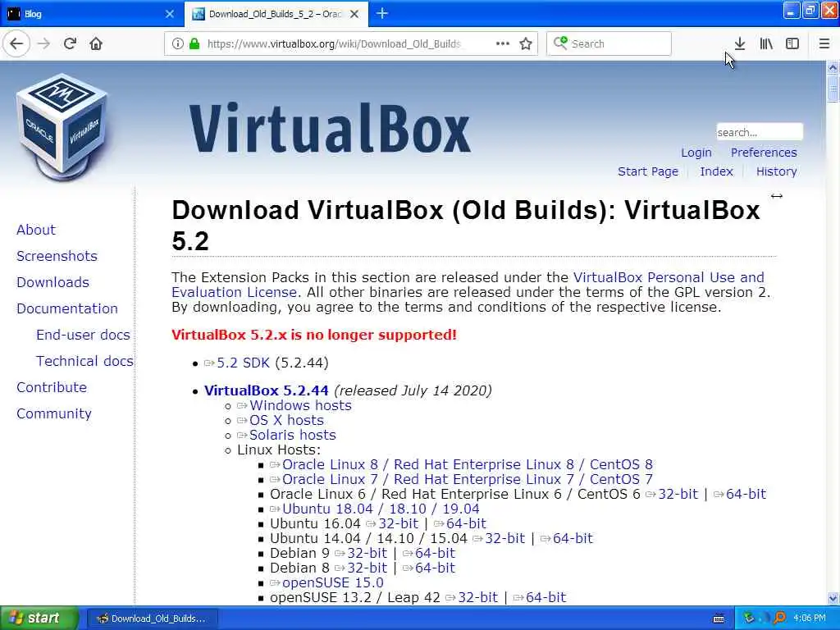This screenshot has width=840, height=630.
Task: Go back with the Firefox back arrow
Action: click(x=16, y=43)
